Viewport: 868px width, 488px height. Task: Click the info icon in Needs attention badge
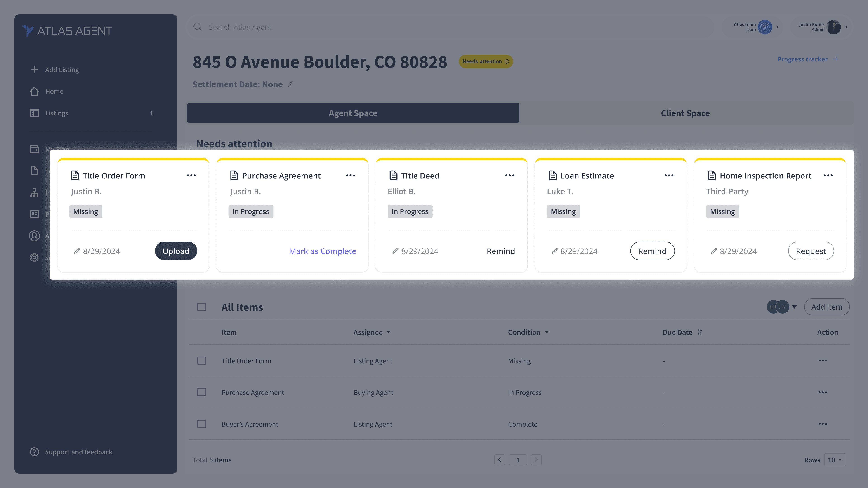(x=506, y=61)
